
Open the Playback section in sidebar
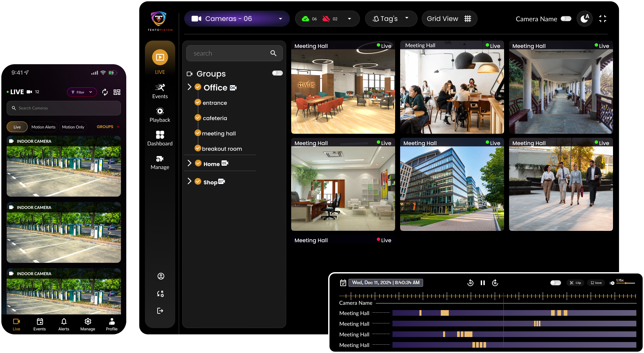(160, 115)
